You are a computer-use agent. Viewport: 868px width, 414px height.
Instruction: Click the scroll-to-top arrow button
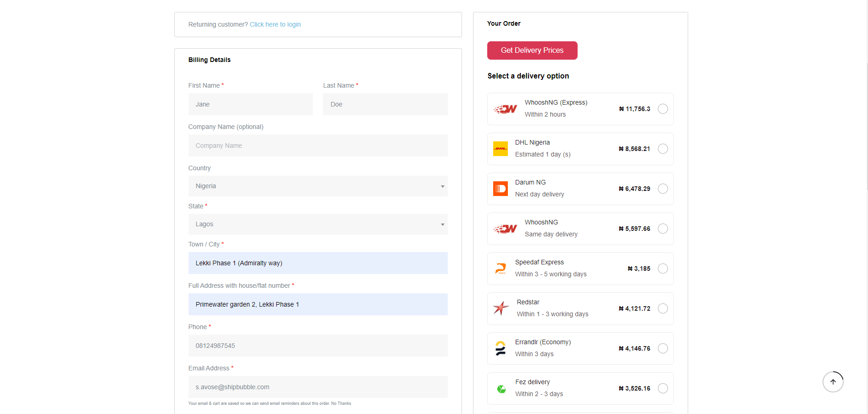click(x=833, y=382)
